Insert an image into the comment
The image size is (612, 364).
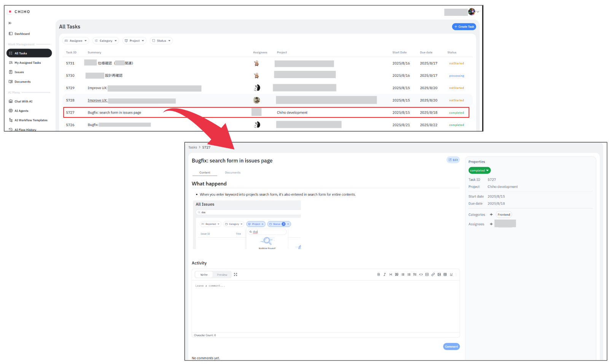(x=439, y=275)
